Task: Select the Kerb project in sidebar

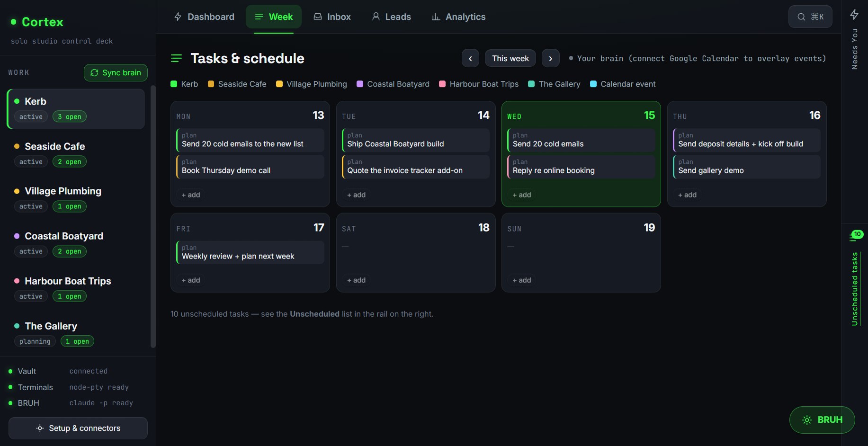Action: point(76,109)
